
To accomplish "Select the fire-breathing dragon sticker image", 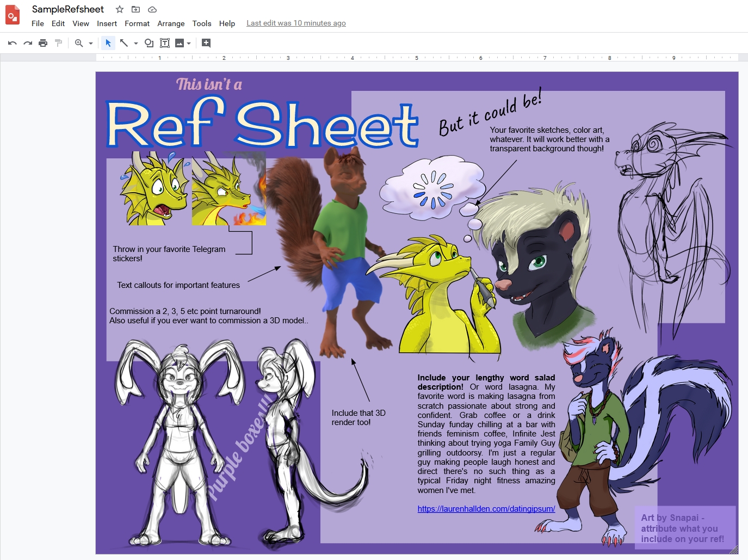I will [x=229, y=188].
